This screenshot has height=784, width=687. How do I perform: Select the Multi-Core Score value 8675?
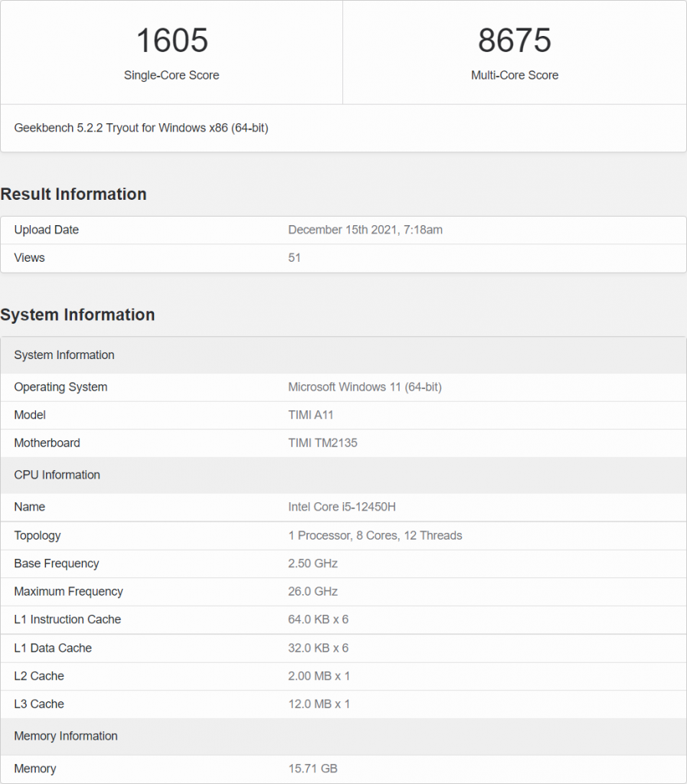[515, 41]
